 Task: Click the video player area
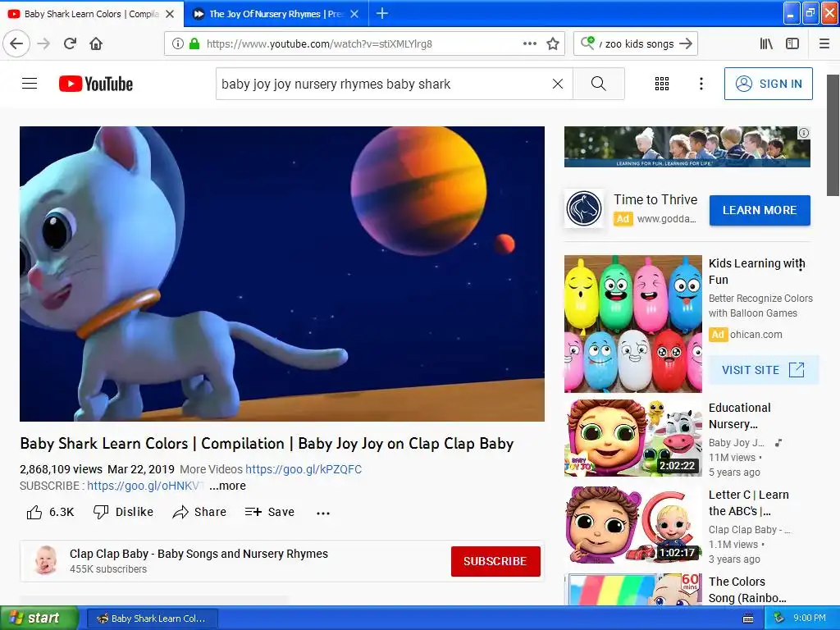282,274
